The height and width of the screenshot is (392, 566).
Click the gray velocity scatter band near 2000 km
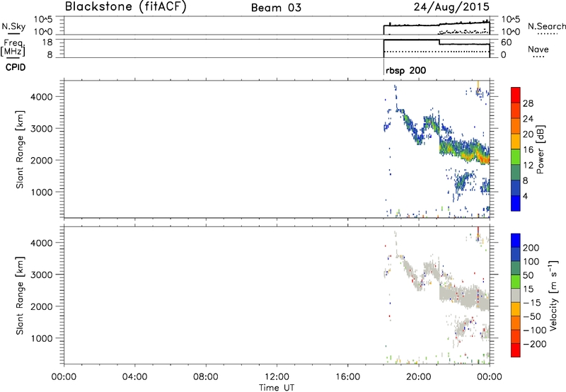pos(466,296)
